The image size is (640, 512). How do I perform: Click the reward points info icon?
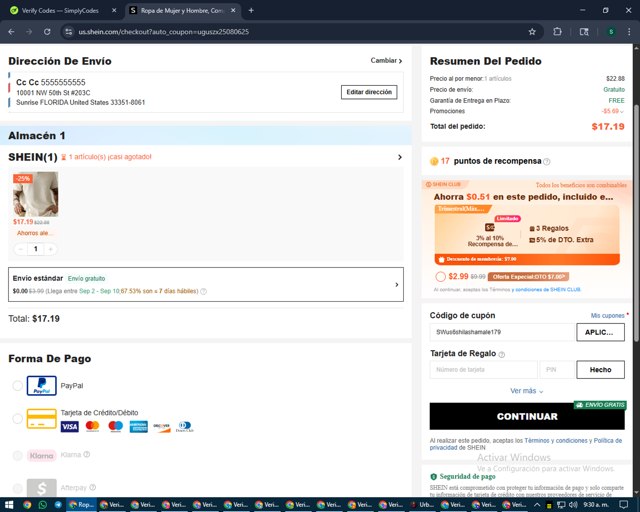(547, 162)
